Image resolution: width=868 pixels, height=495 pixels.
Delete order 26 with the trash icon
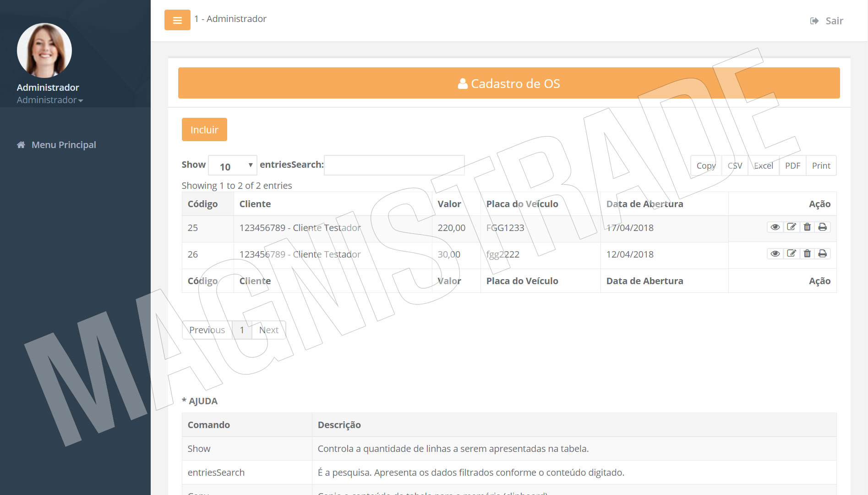pyautogui.click(x=807, y=254)
